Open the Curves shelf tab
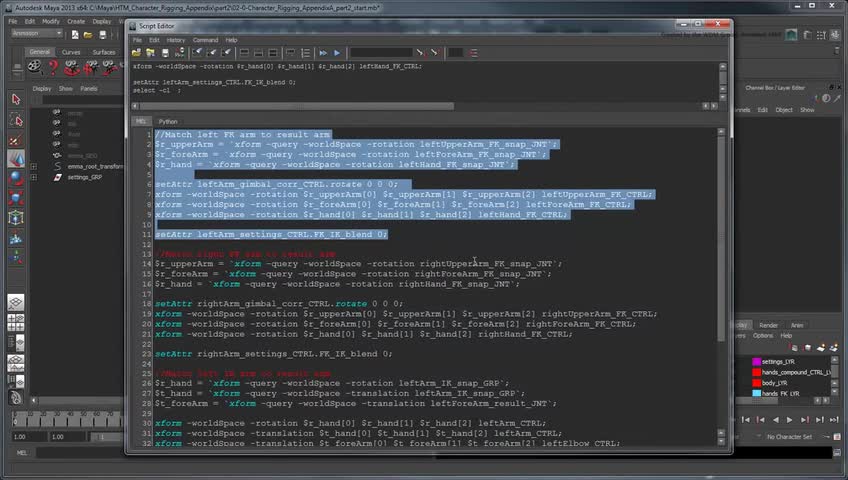Screen dimensions: 848x480 point(71,52)
